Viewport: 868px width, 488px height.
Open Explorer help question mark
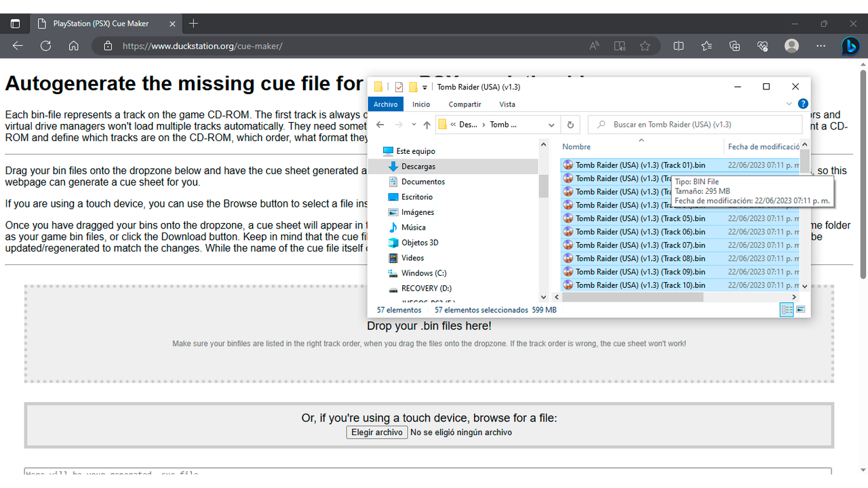803,104
